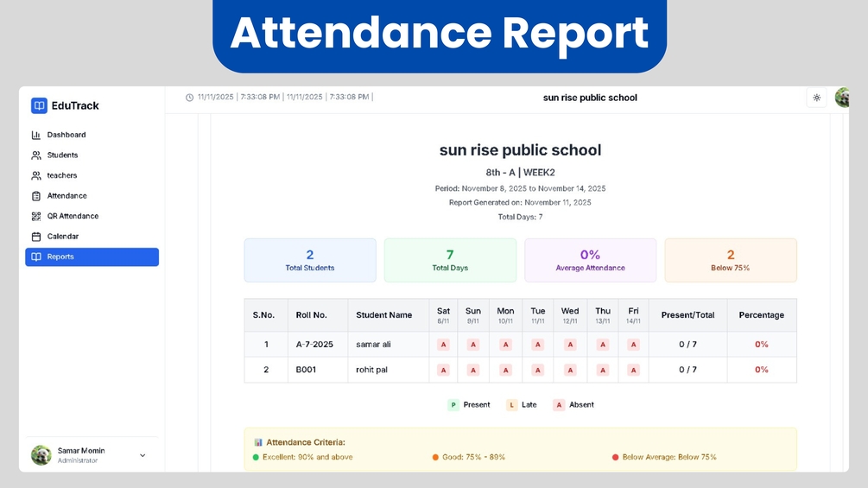Click the Students people icon in sidebar
This screenshot has height=488, width=868.
pos(36,155)
